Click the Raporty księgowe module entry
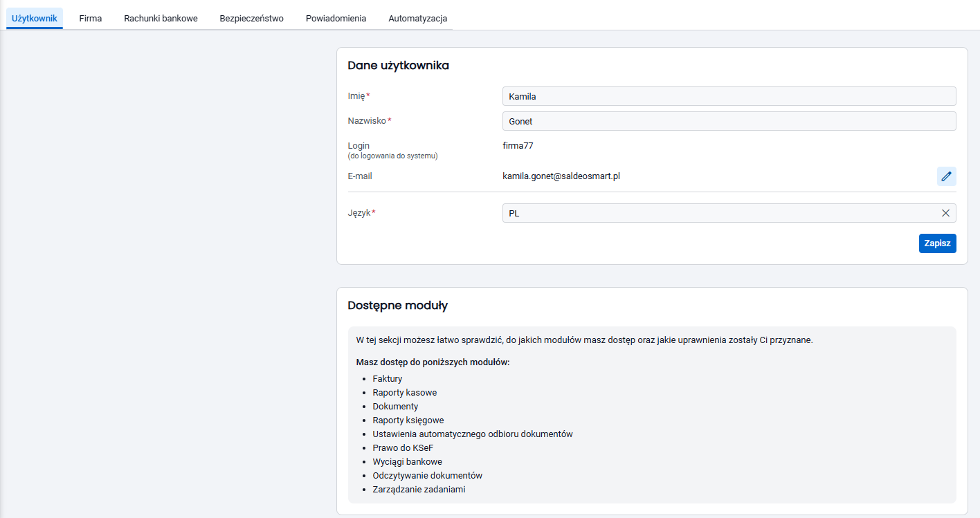The image size is (980, 518). 408,420
